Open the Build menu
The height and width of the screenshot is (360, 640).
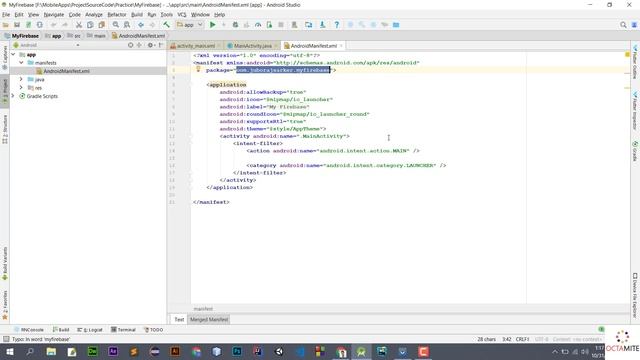pos(137,15)
